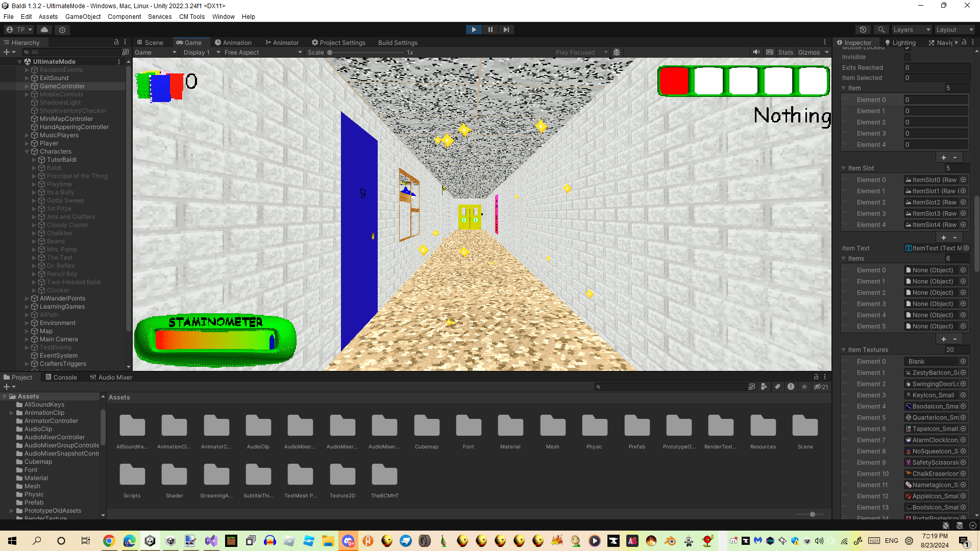Viewport: 980px width, 551px height.
Task: Pick object for ItemText field
Action: click(966, 248)
